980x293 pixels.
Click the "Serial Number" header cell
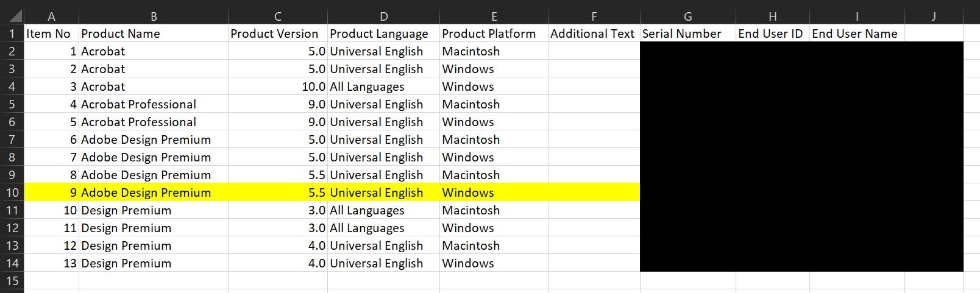coord(687,34)
